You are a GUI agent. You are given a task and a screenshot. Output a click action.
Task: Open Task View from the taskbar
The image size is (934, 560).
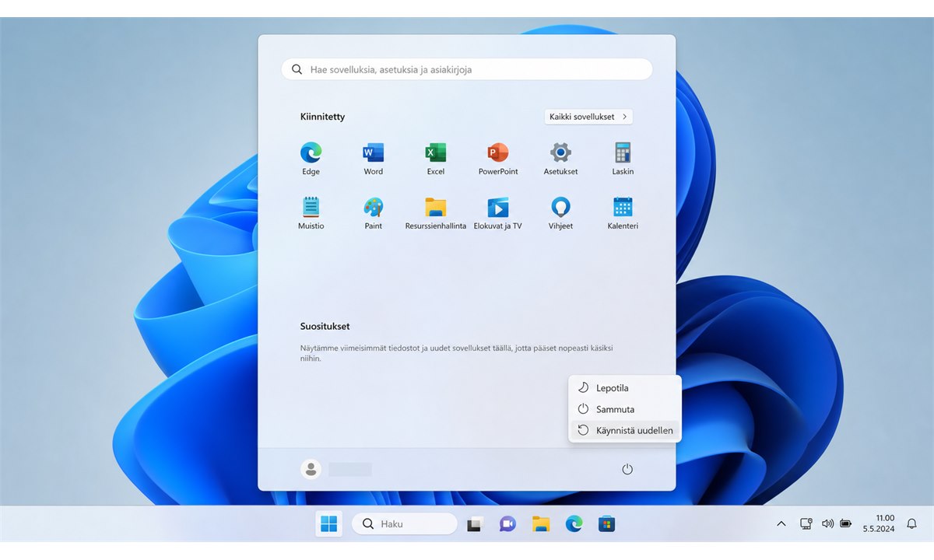click(x=474, y=524)
